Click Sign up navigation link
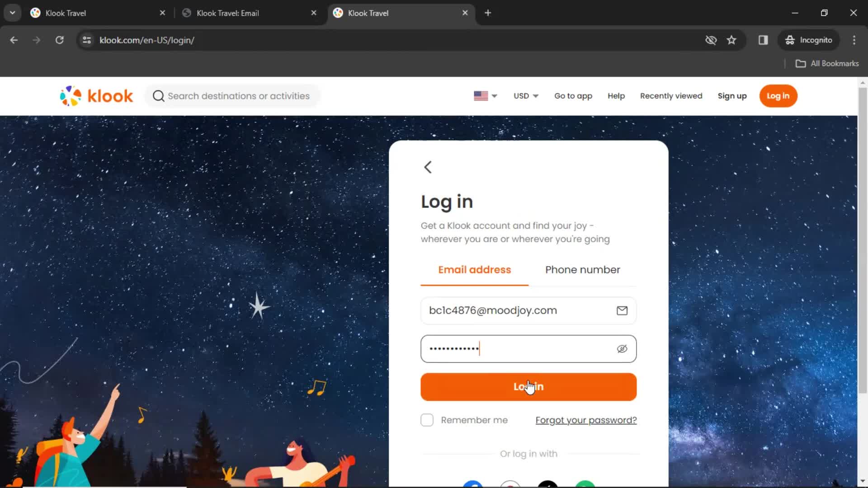Image resolution: width=868 pixels, height=488 pixels. coord(732,96)
